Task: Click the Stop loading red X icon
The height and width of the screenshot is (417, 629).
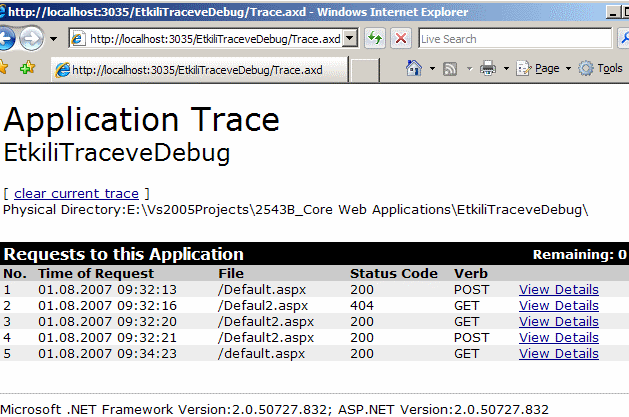Action: tap(400, 39)
